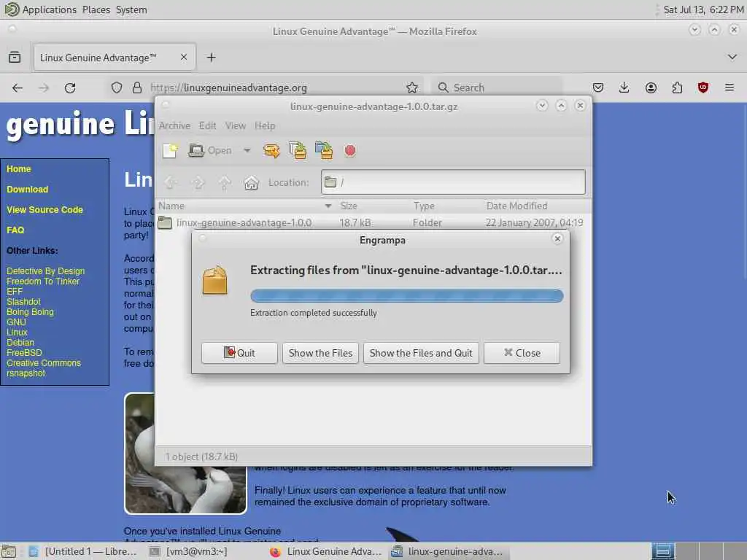Go to archive home location
Image resolution: width=747 pixels, height=560 pixels.
point(251,182)
